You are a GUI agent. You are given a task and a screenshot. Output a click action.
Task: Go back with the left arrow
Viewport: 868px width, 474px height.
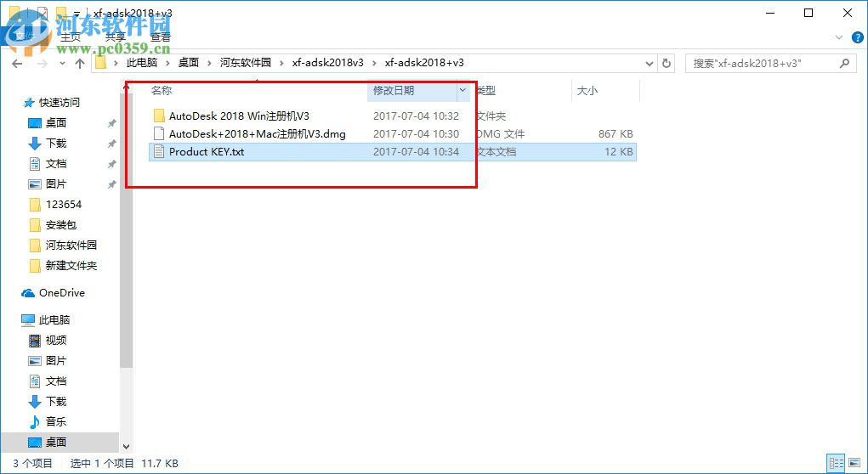17,64
